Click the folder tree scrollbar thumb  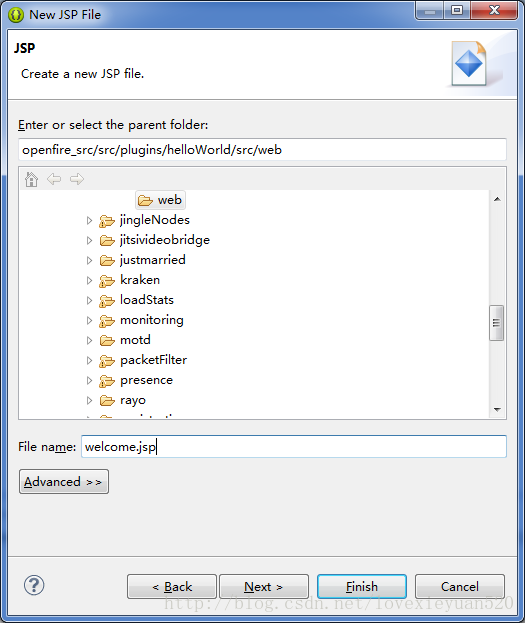pos(496,323)
